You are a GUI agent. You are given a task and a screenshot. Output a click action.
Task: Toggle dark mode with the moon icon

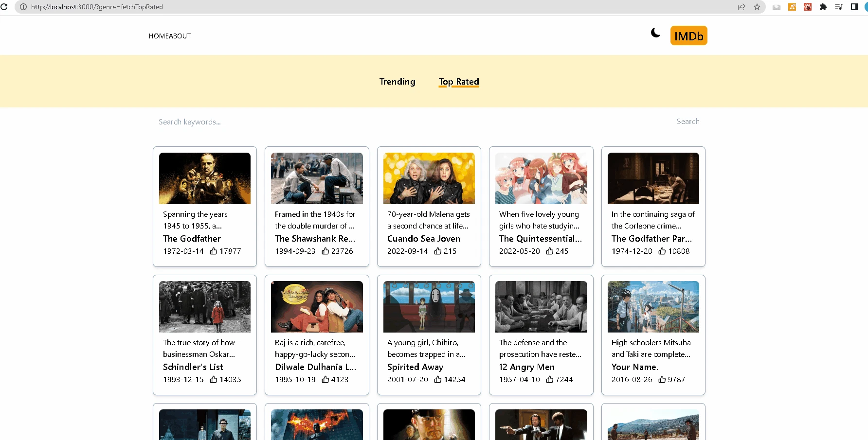pos(655,33)
